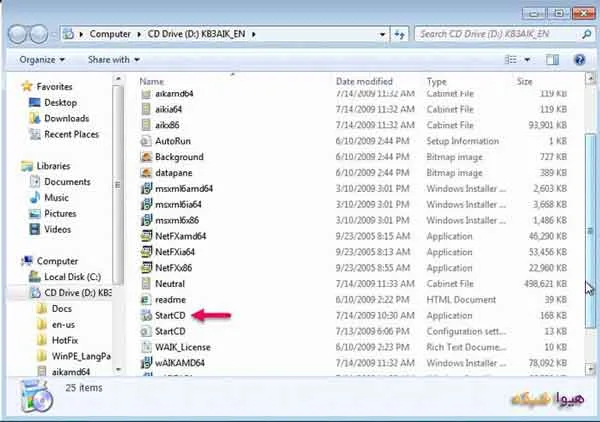Screen dimensions: 600x422
Task: Select CD Drive (D:) in navigation pane
Action: (x=78, y=293)
